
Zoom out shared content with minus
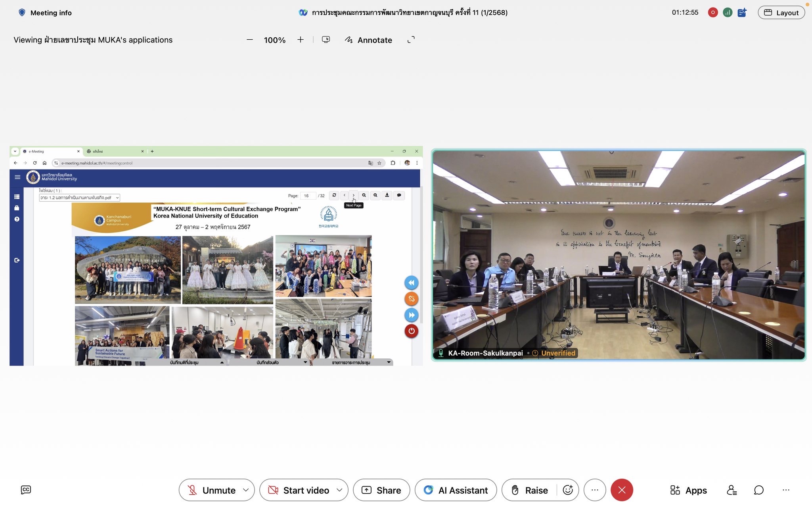[249, 40]
